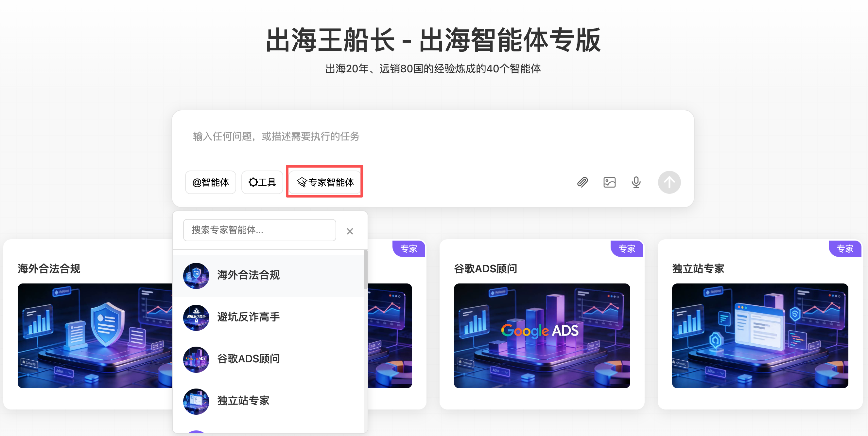Viewport: 868px width, 436px height.
Task: Select 独立站专家 from the expert list
Action: tap(243, 401)
